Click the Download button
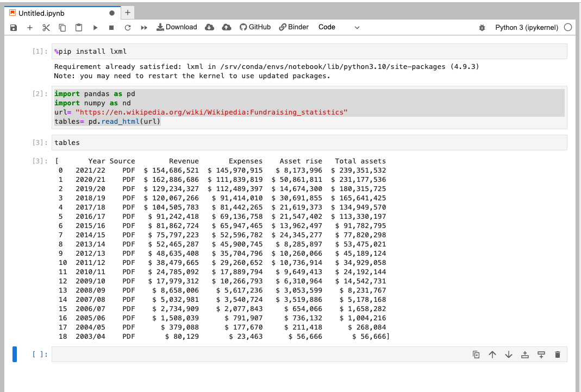 (x=177, y=27)
